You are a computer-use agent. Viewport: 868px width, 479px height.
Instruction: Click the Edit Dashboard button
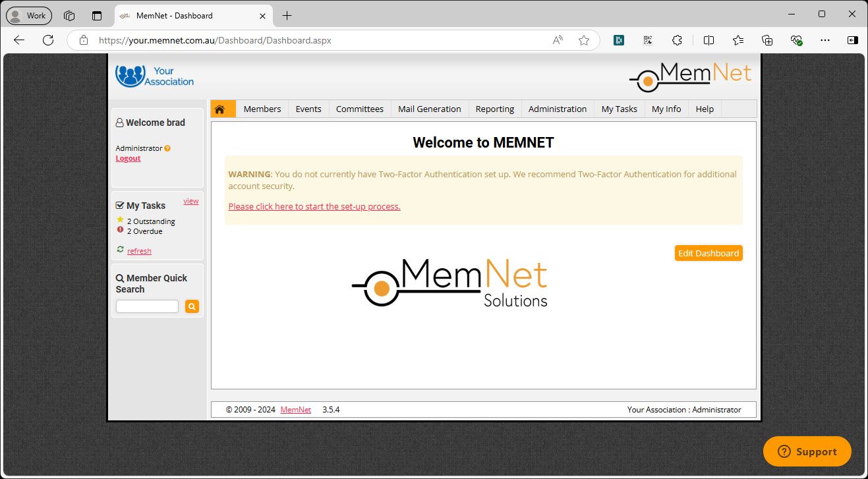709,252
